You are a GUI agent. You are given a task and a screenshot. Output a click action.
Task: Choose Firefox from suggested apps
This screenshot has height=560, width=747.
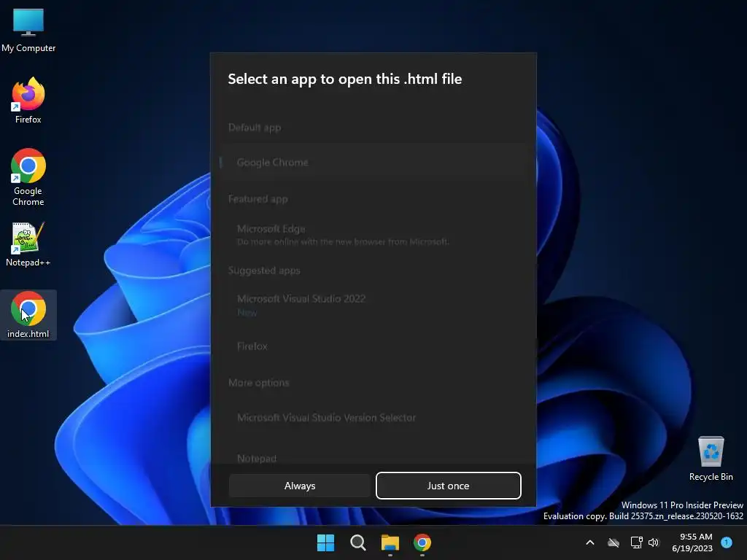click(374, 346)
